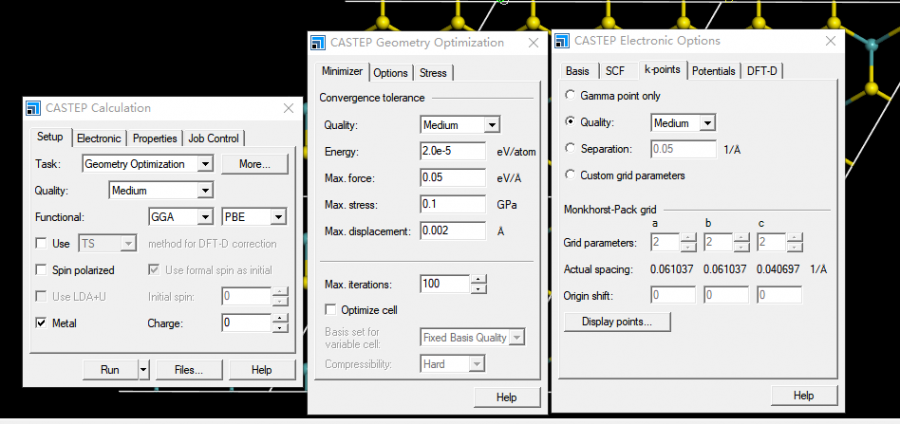The width and height of the screenshot is (900, 424).
Task: Enable the Spin polarized checkbox
Action: [41, 270]
